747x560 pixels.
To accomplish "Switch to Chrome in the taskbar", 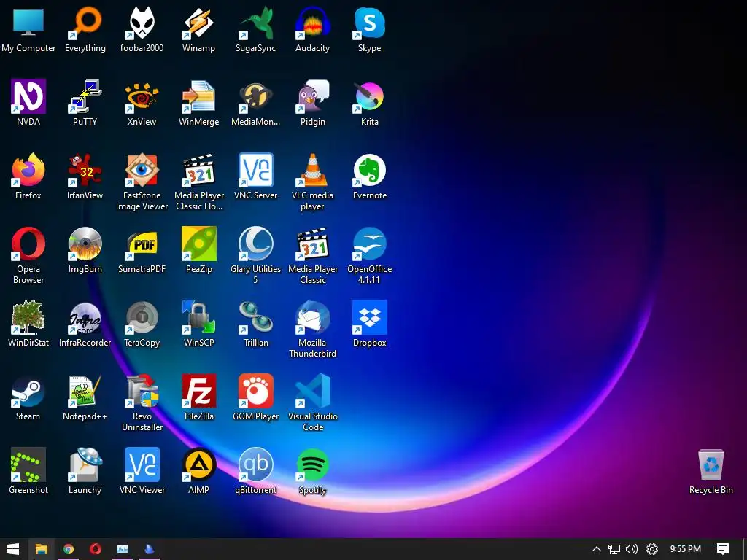I will (69, 549).
